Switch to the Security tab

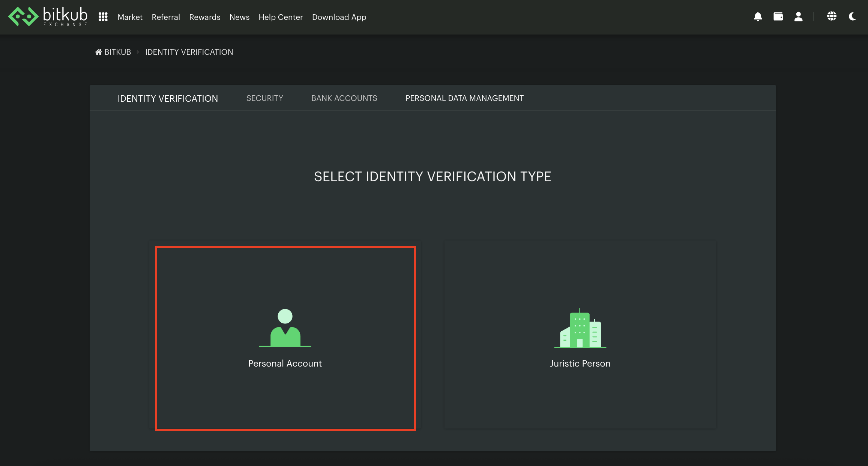(264, 98)
